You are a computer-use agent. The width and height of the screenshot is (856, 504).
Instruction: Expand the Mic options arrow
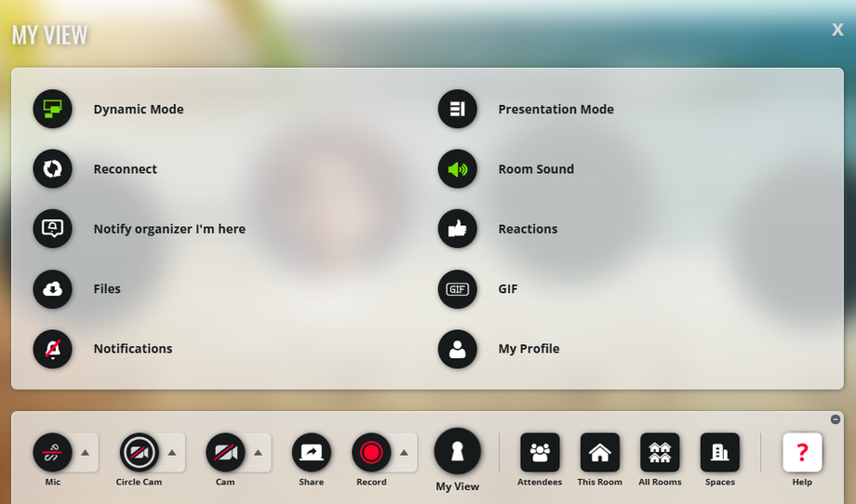point(86,453)
